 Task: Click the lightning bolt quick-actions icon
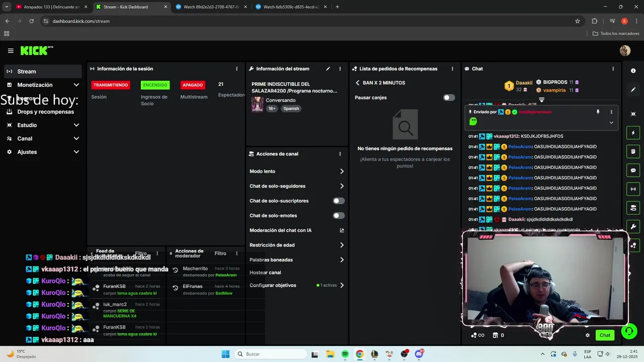pos(633,133)
